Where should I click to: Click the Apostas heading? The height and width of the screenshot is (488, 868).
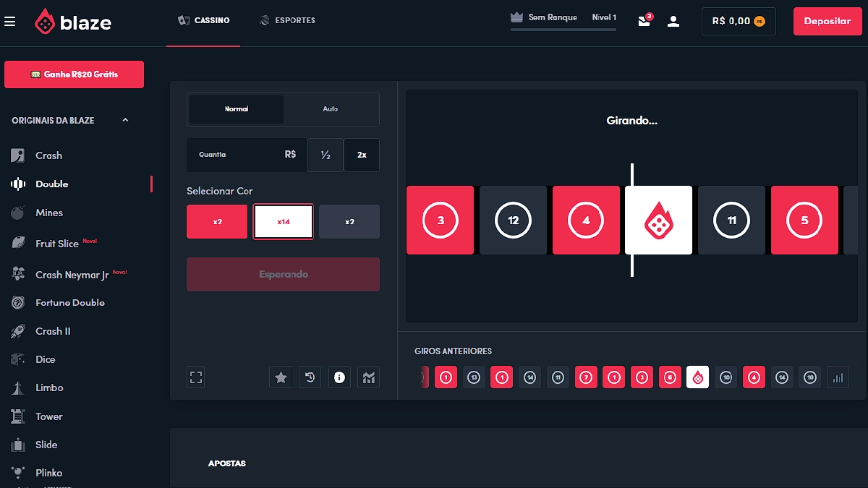pos(227,463)
